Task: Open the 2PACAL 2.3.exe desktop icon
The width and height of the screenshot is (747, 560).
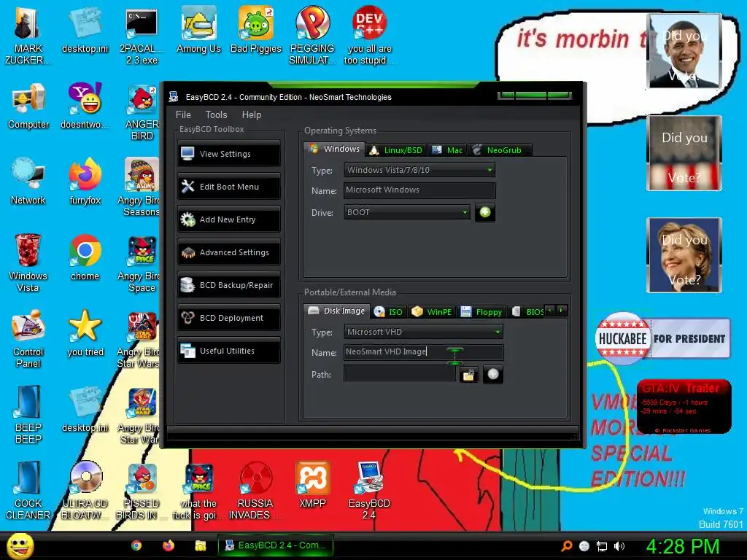Action: 142,36
